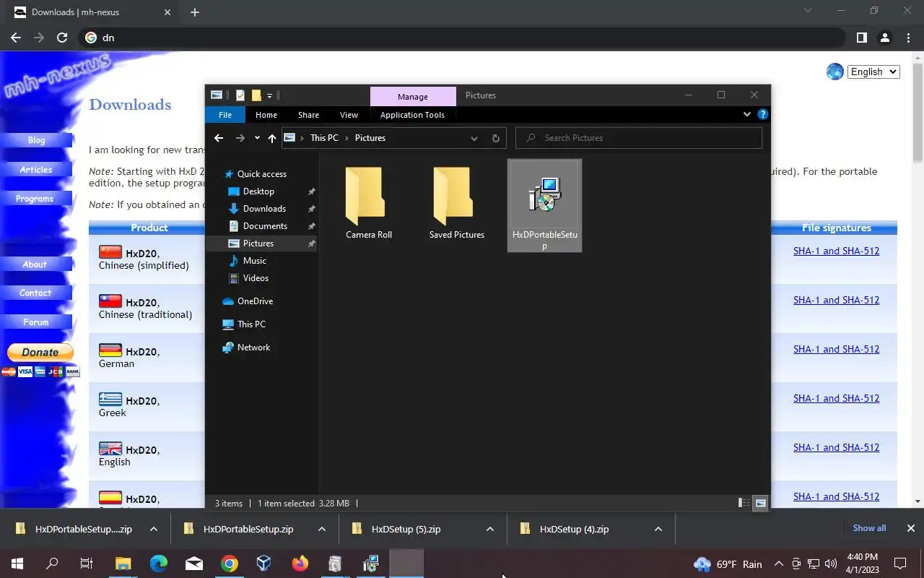Open HxDSetup (5).zip from downloads bar

405,529
